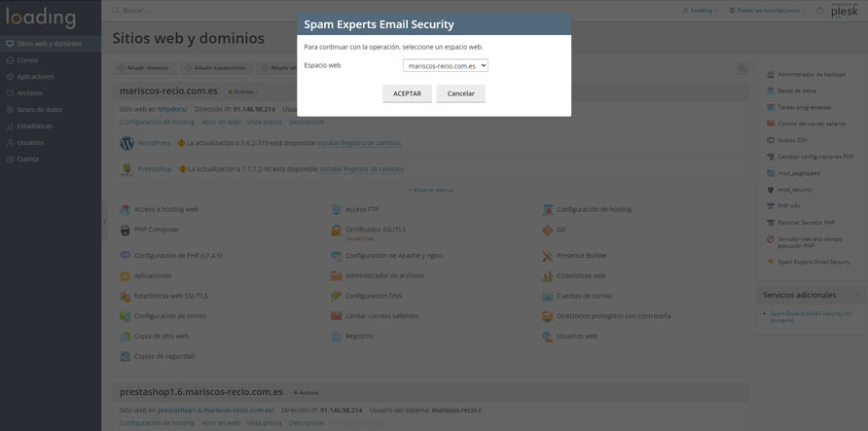This screenshot has width=868, height=431.
Task: Click the Certificados SSL/TLS lock icon
Action: point(337,231)
